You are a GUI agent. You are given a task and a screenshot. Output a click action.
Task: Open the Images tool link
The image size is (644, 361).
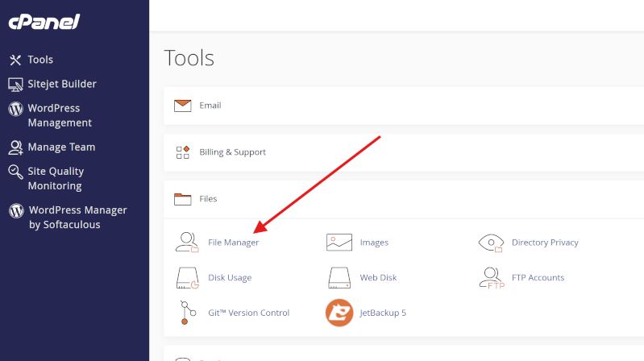pos(374,243)
